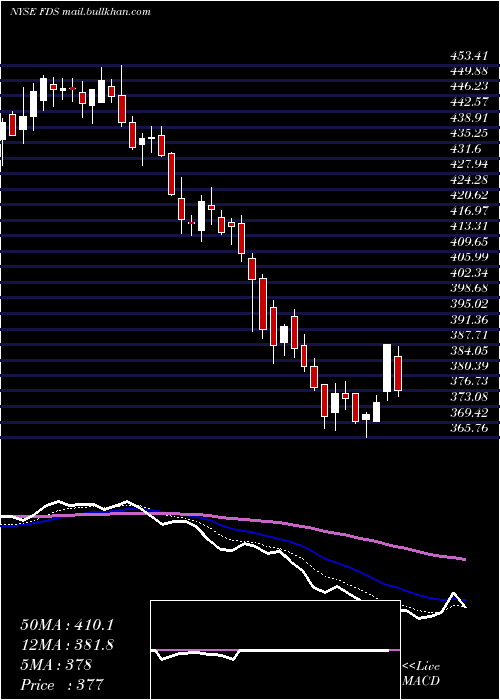Click the 395.02 price label
The image size is (500, 700).
click(469, 304)
